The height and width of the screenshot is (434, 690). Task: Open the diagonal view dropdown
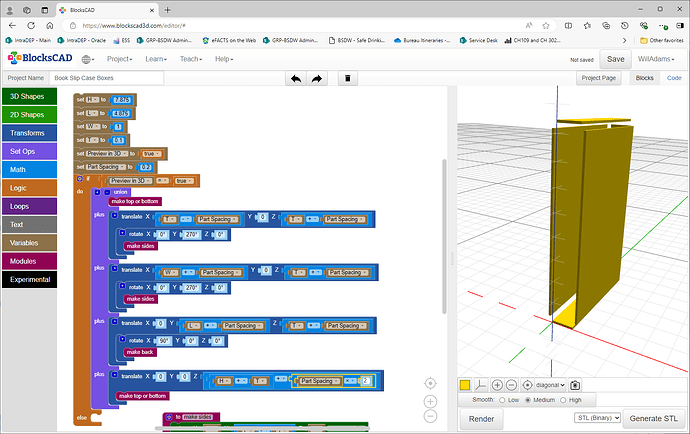[551, 385]
